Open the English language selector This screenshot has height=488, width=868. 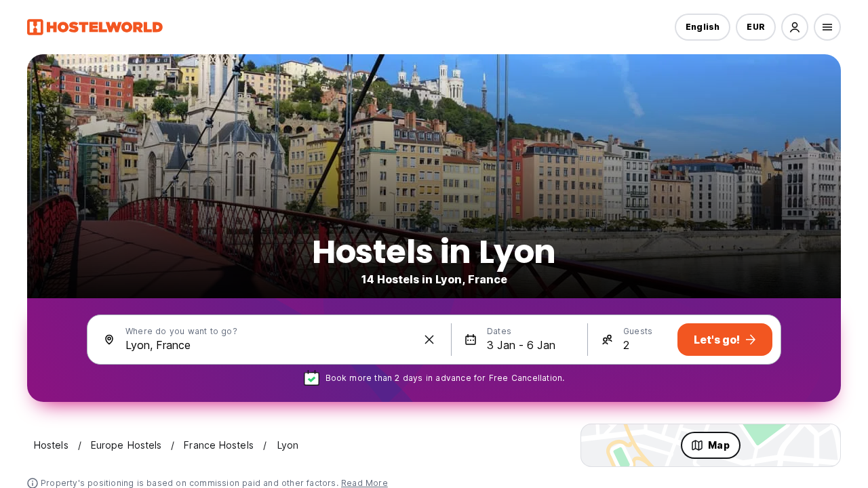[x=703, y=27]
